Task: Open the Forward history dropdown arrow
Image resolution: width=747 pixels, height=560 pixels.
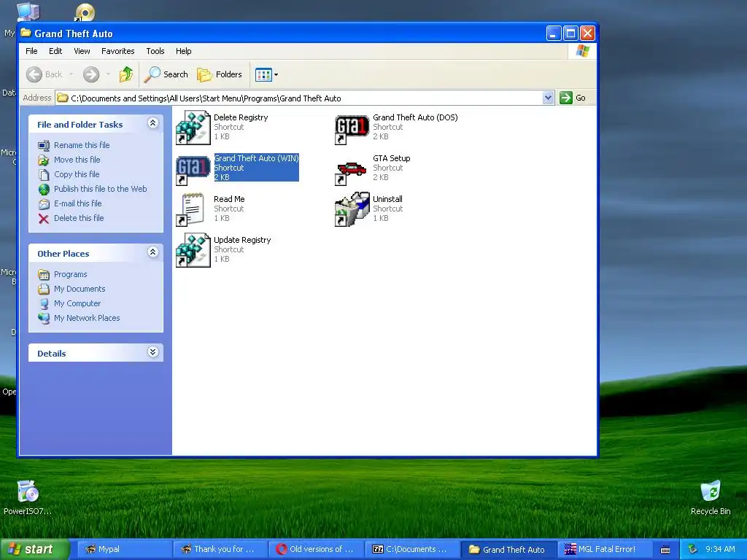Action: (108, 74)
